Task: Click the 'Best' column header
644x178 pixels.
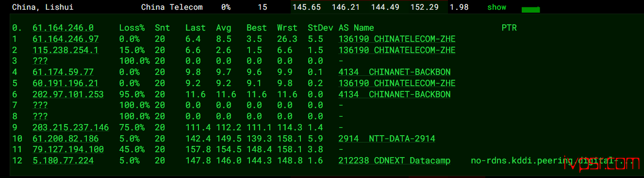Action: pyautogui.click(x=257, y=28)
